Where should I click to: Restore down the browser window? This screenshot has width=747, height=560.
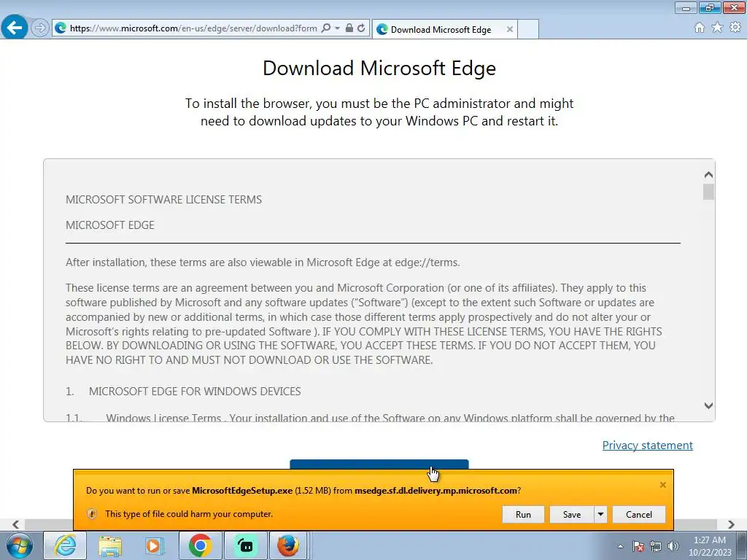pos(710,7)
